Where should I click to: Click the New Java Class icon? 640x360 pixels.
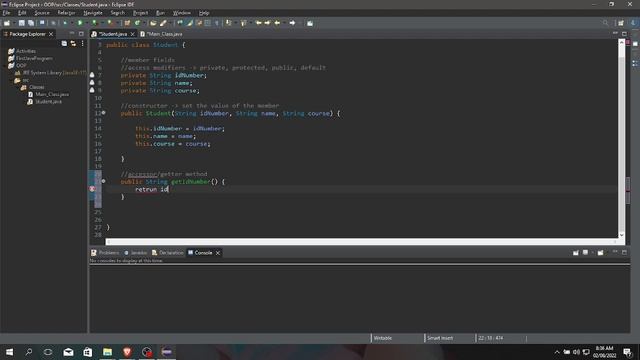tap(138, 23)
